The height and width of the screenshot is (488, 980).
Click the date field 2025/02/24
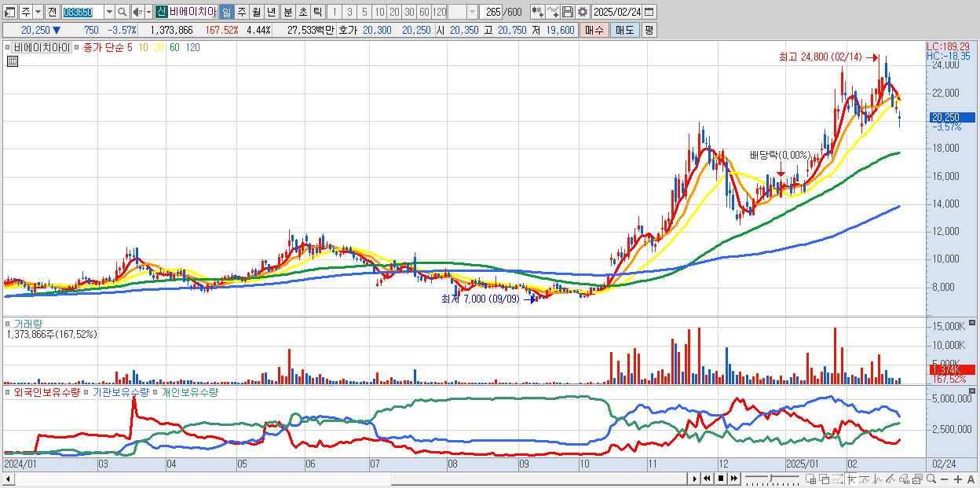[x=617, y=12]
